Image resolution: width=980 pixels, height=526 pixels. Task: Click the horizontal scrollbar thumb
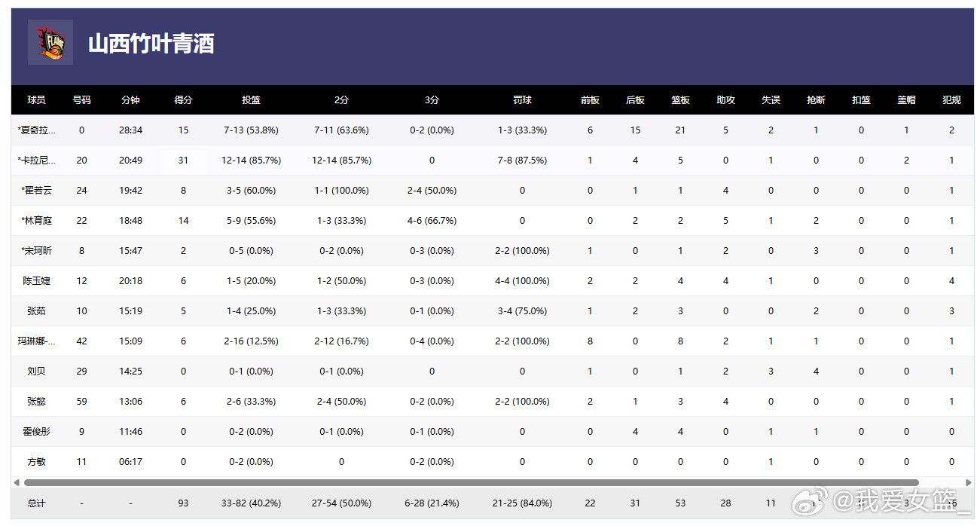tap(471, 482)
